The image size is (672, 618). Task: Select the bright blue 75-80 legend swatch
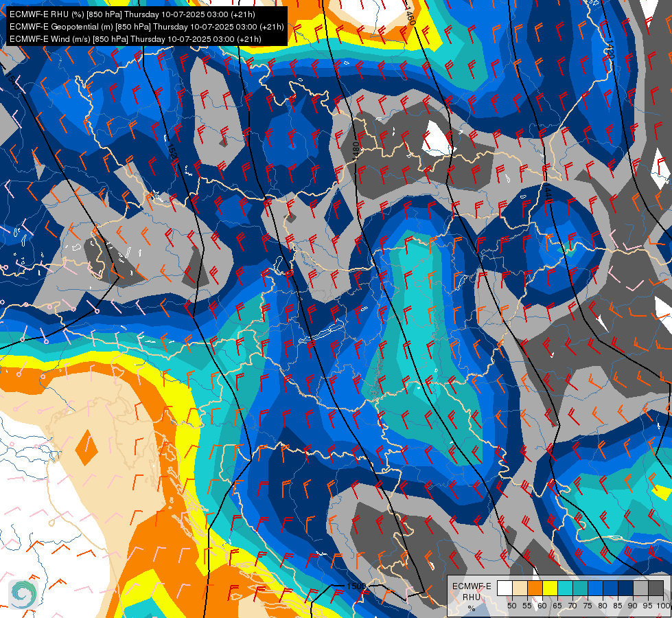pyautogui.click(x=596, y=588)
